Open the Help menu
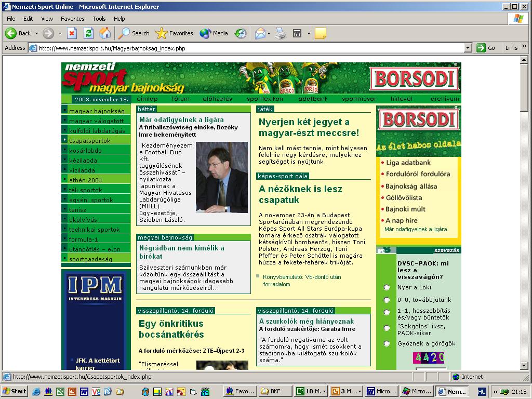The height and width of the screenshot is (399, 532). click(x=119, y=19)
